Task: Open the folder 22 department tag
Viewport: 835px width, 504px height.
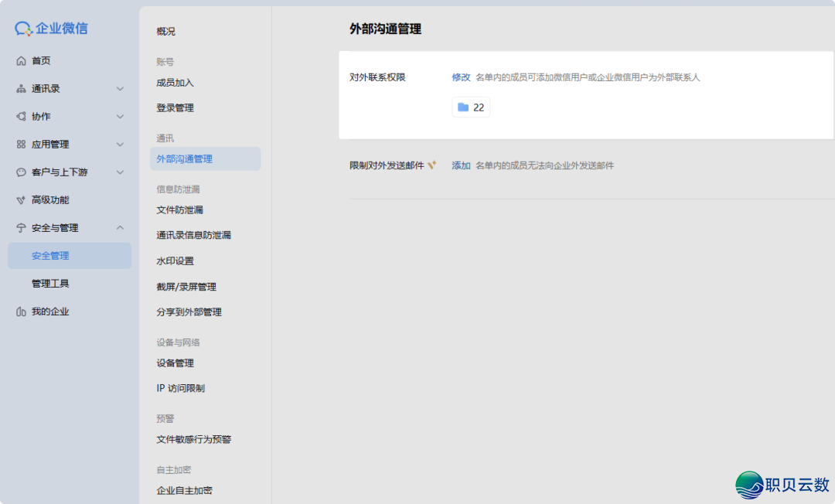Action: 471,107
